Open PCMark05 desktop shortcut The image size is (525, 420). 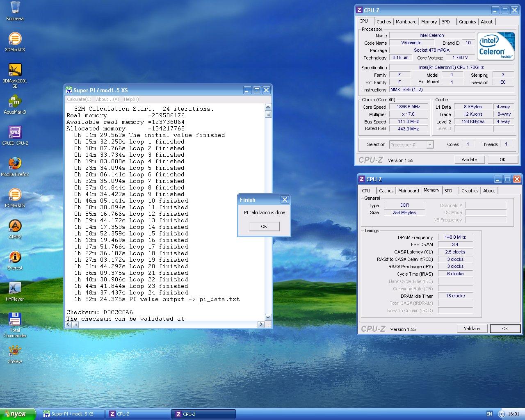15,198
